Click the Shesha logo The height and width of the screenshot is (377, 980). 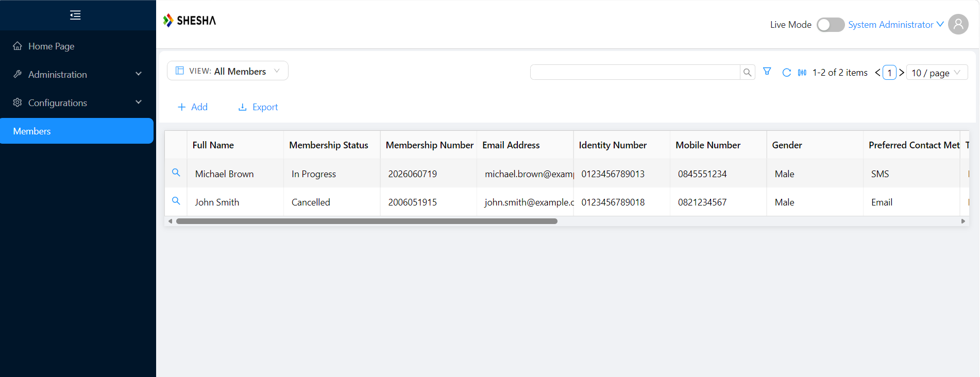click(x=190, y=21)
